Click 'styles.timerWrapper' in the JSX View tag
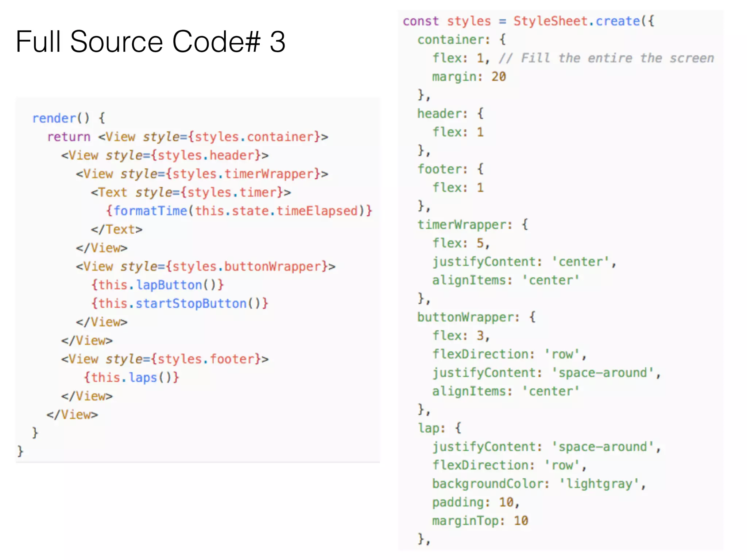Screen dimensions: 747x560 pos(243,174)
